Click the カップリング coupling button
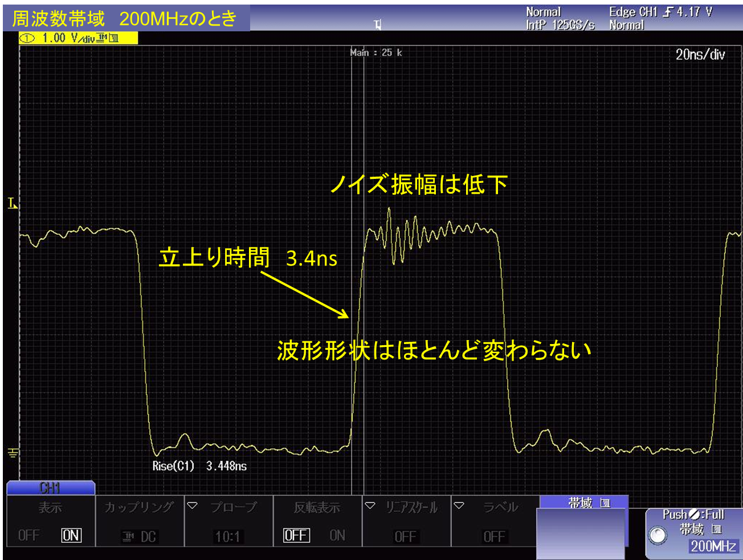 pos(139,521)
